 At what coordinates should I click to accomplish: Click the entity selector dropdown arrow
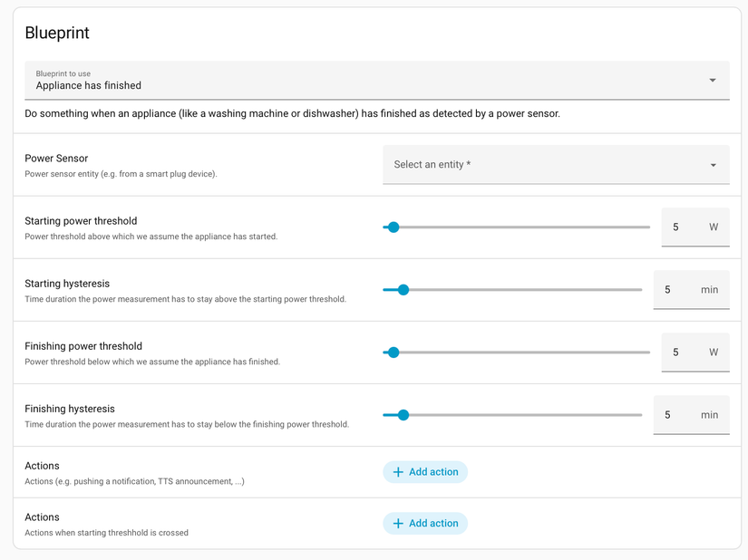(714, 164)
